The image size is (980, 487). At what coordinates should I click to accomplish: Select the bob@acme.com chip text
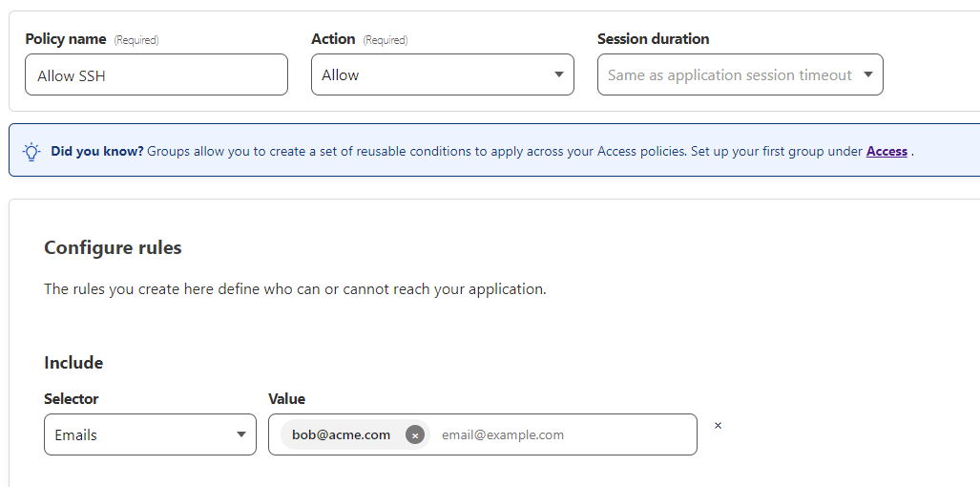[x=341, y=434]
